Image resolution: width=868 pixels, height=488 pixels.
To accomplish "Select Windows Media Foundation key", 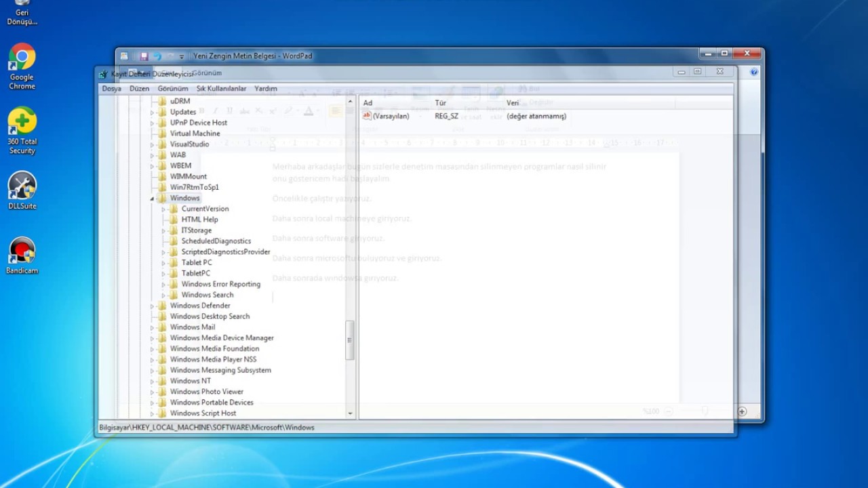I will pyautogui.click(x=214, y=348).
